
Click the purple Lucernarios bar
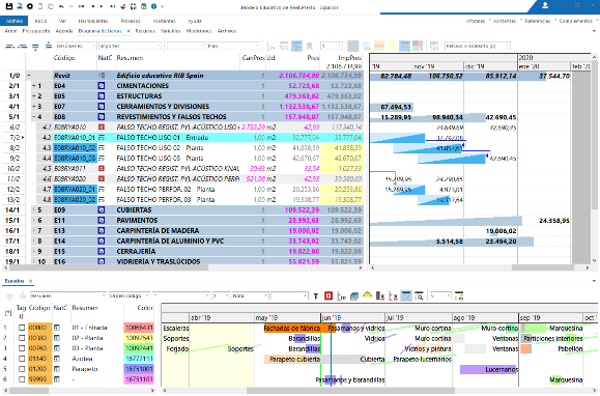point(489,369)
